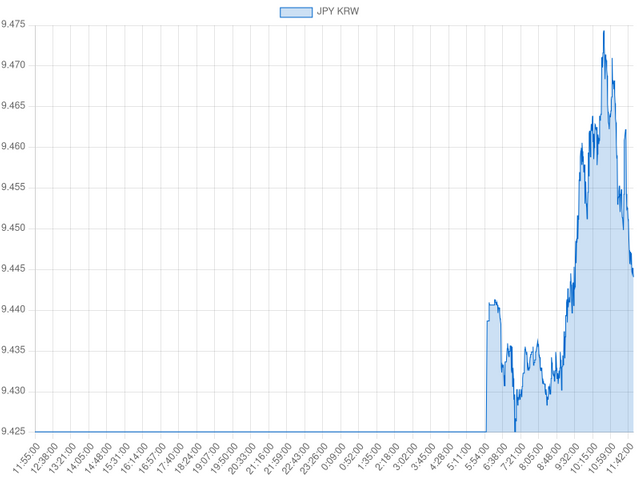Click the 10:59:00 time label

pyautogui.click(x=601, y=459)
